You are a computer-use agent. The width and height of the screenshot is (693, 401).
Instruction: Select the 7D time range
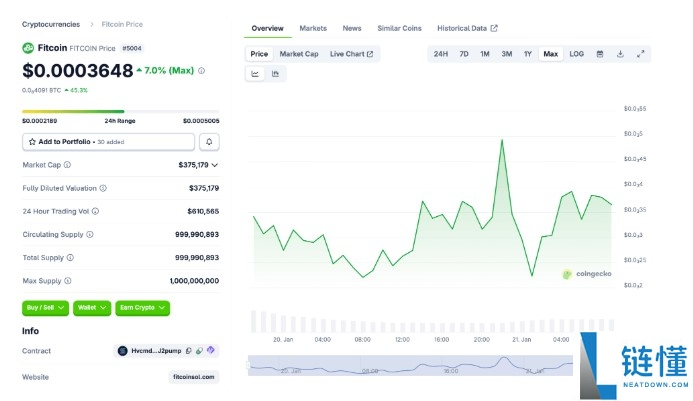pyautogui.click(x=464, y=54)
